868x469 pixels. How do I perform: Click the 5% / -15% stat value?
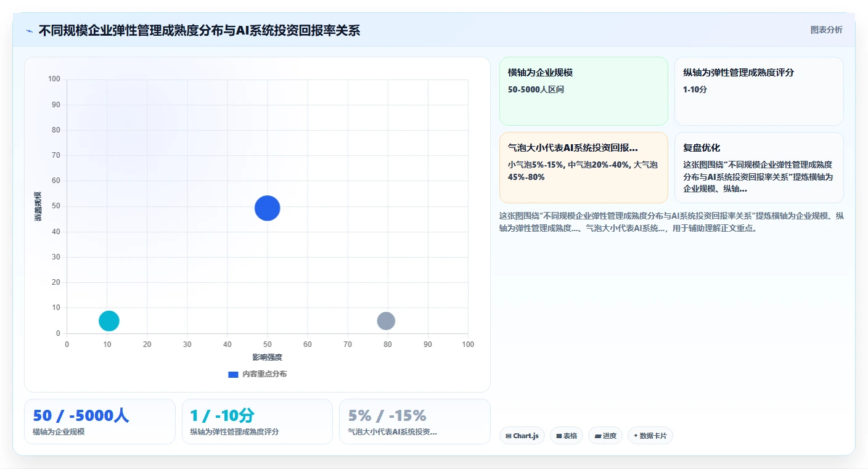click(x=387, y=415)
